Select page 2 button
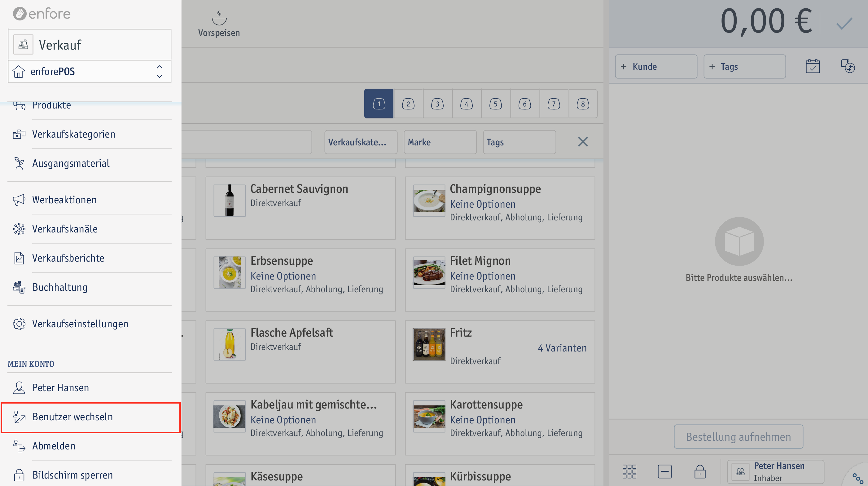This screenshot has width=868, height=486. coord(408,104)
